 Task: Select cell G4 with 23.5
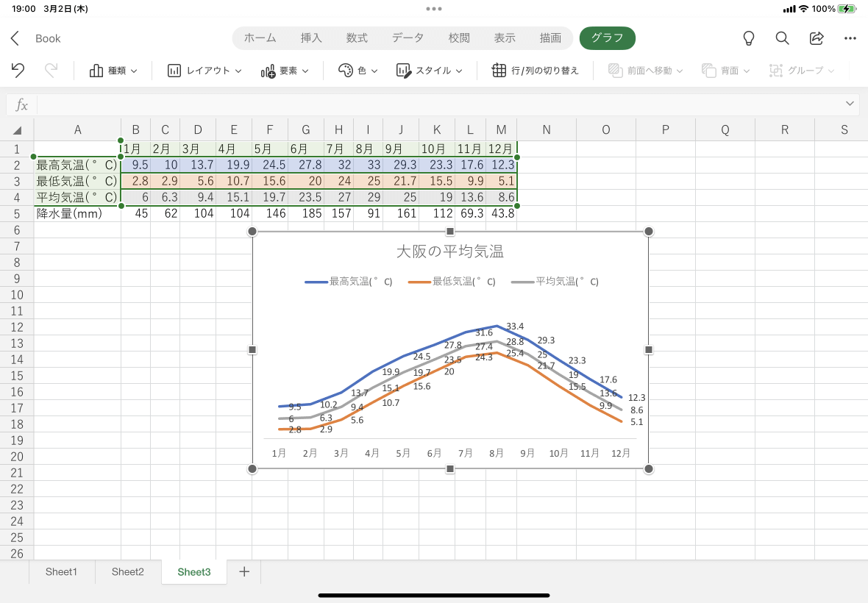(306, 197)
